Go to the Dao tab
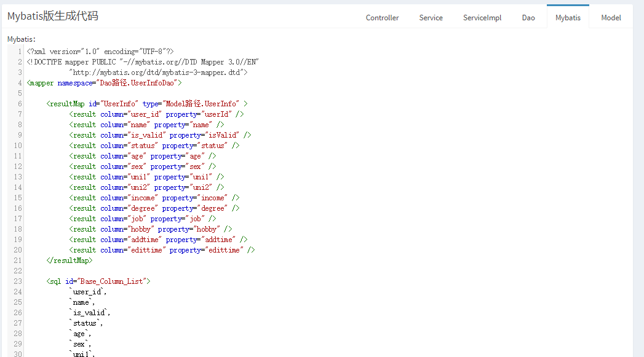Image resolution: width=644 pixels, height=357 pixels. click(528, 18)
